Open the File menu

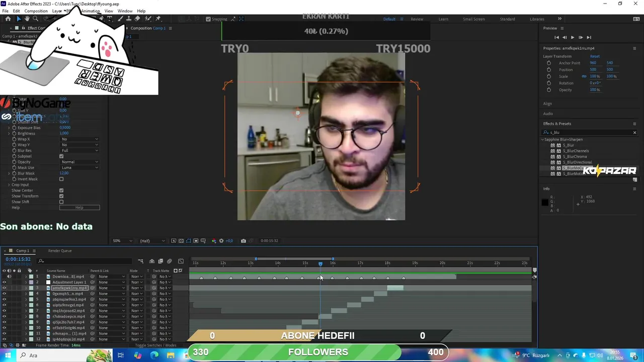pyautogui.click(x=5, y=11)
